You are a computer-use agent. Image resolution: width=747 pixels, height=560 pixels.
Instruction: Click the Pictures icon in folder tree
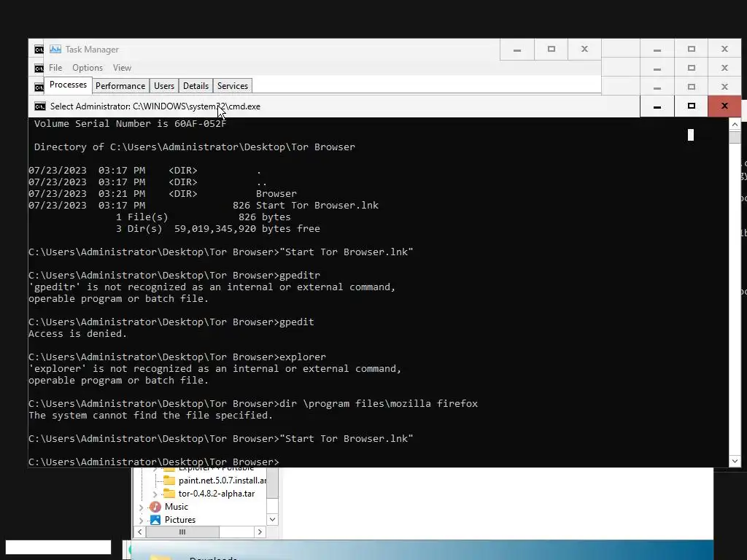pos(155,519)
